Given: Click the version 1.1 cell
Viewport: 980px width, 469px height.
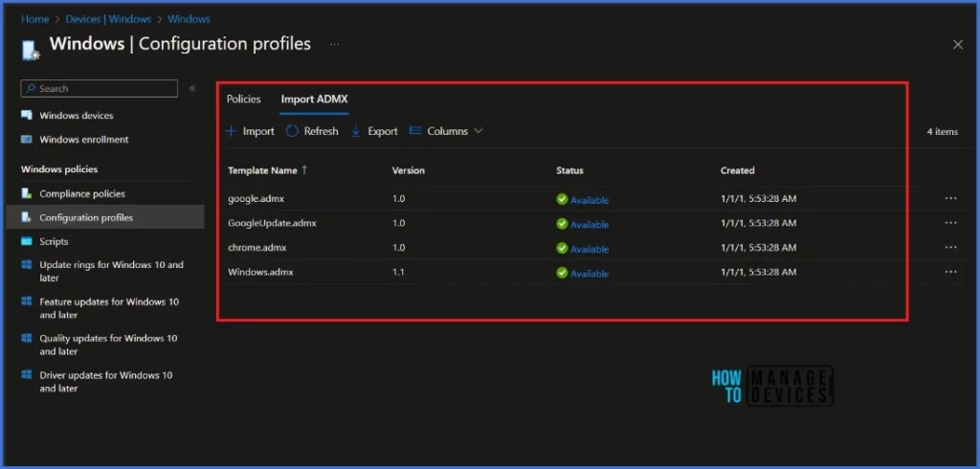Looking at the screenshot, I should pos(399,272).
